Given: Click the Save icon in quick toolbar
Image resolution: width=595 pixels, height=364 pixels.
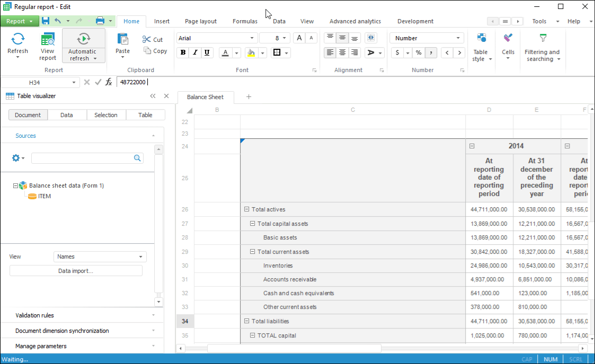Looking at the screenshot, I should pyautogui.click(x=46, y=21).
